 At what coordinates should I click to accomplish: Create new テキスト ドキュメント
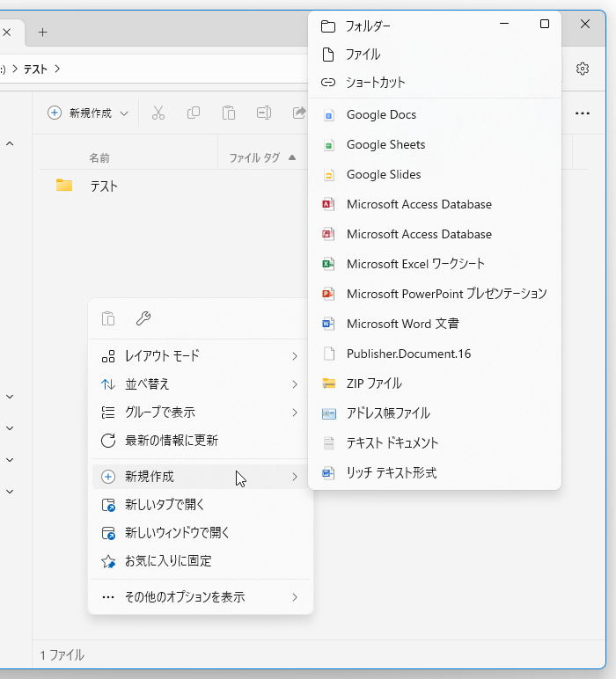[x=435, y=443]
